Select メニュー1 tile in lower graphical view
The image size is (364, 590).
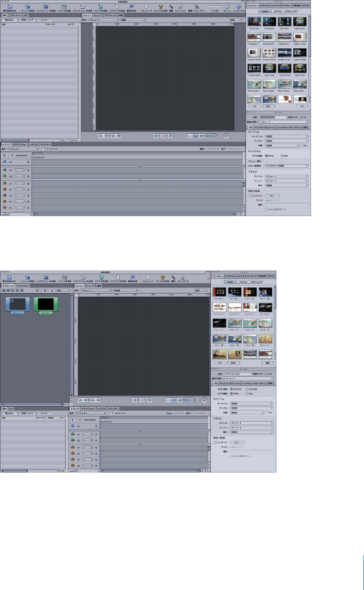[18, 304]
